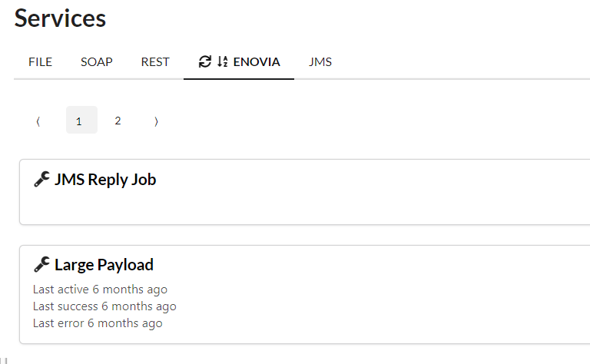Click the sort order icon beside ENOVIA
Screen dimensions: 590x364
point(223,62)
